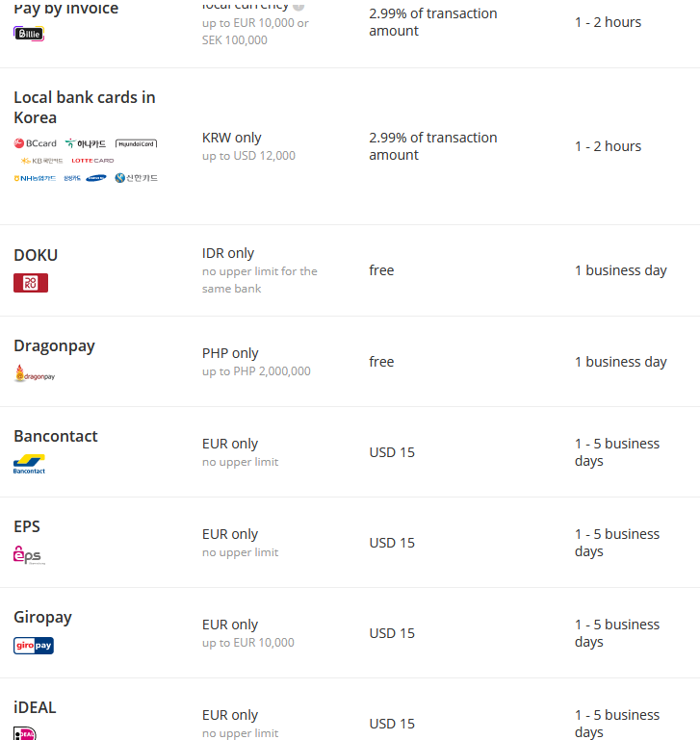The width and height of the screenshot is (700, 740).
Task: Click the KB card logo
Action: pos(41,161)
